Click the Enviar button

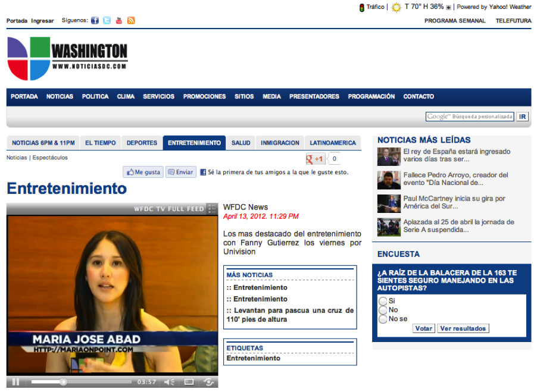tap(181, 172)
